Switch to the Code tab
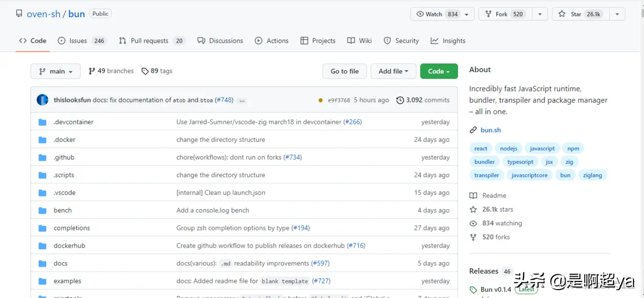The image size is (644, 298). tap(32, 41)
